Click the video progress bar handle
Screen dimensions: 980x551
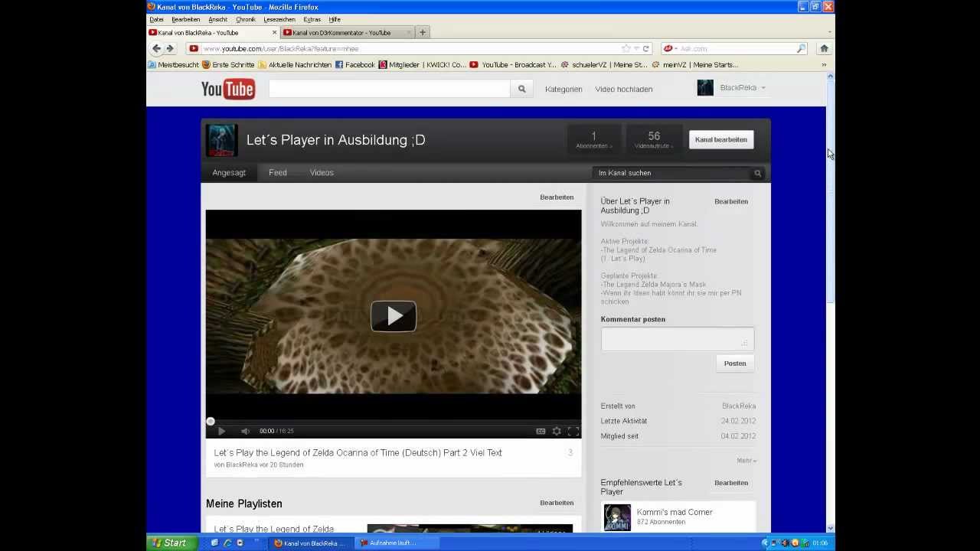click(210, 421)
